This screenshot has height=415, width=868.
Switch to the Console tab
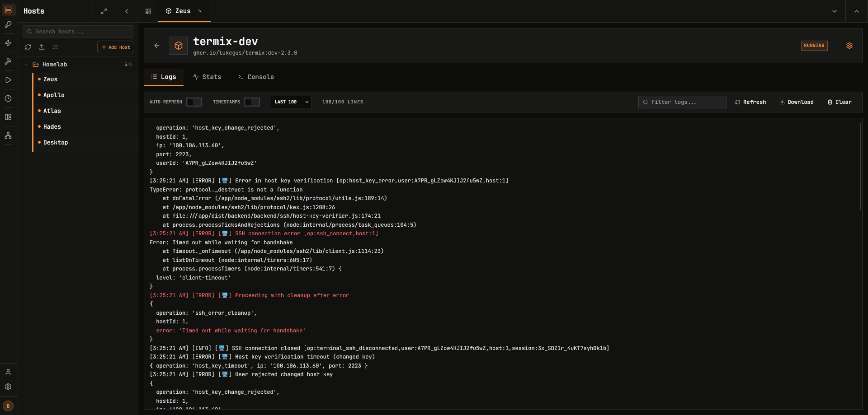[x=256, y=77]
